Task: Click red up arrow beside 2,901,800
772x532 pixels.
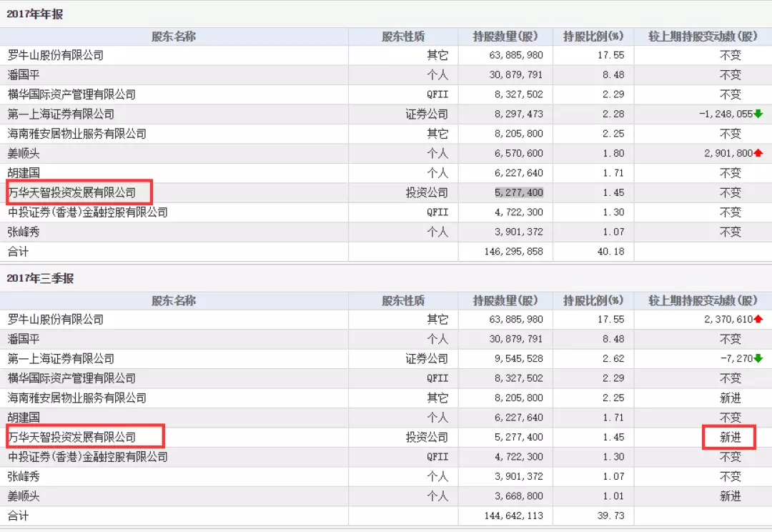Action: [758, 154]
